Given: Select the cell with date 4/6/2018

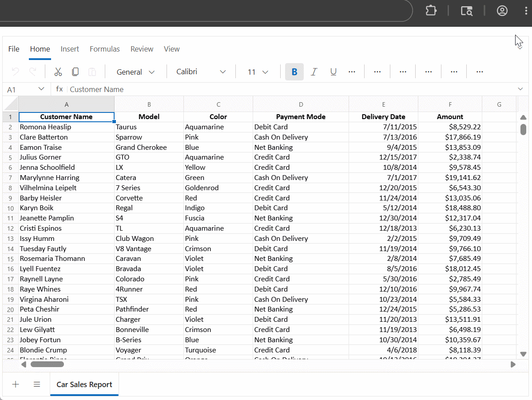Looking at the screenshot, I should click(383, 350).
